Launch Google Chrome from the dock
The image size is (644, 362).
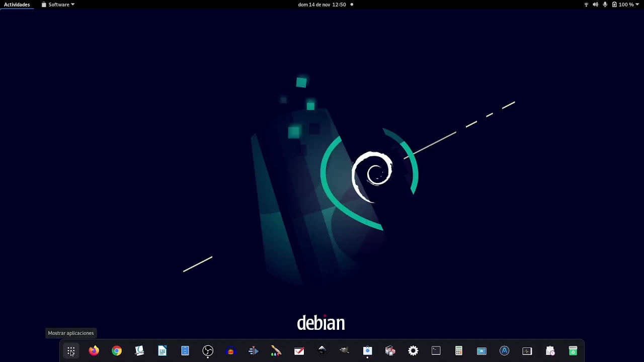click(117, 351)
